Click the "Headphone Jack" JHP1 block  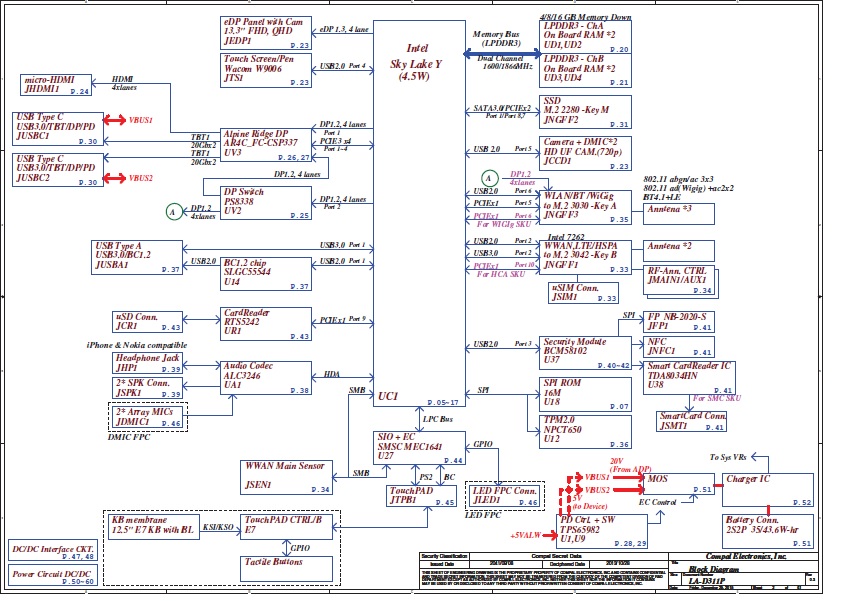click(x=147, y=363)
